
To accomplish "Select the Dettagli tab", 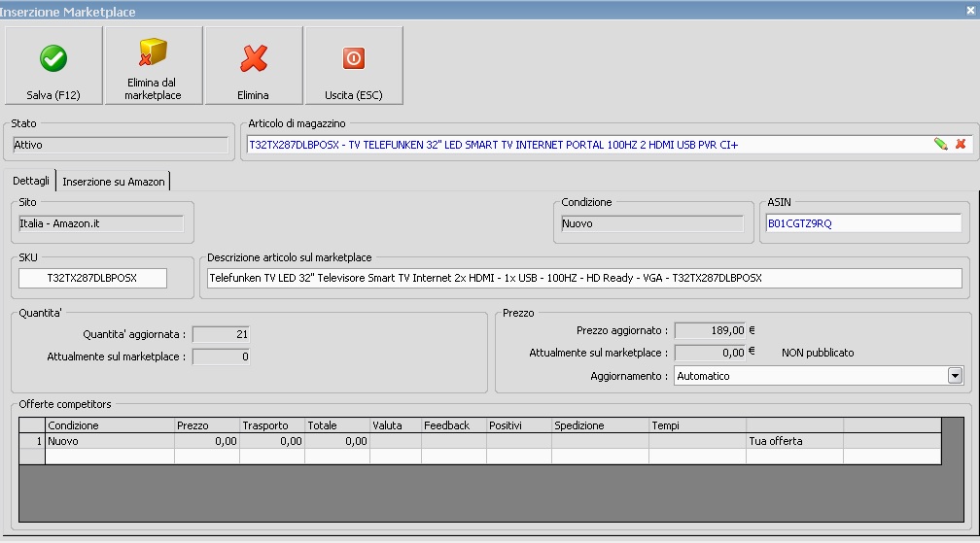I will 31,182.
